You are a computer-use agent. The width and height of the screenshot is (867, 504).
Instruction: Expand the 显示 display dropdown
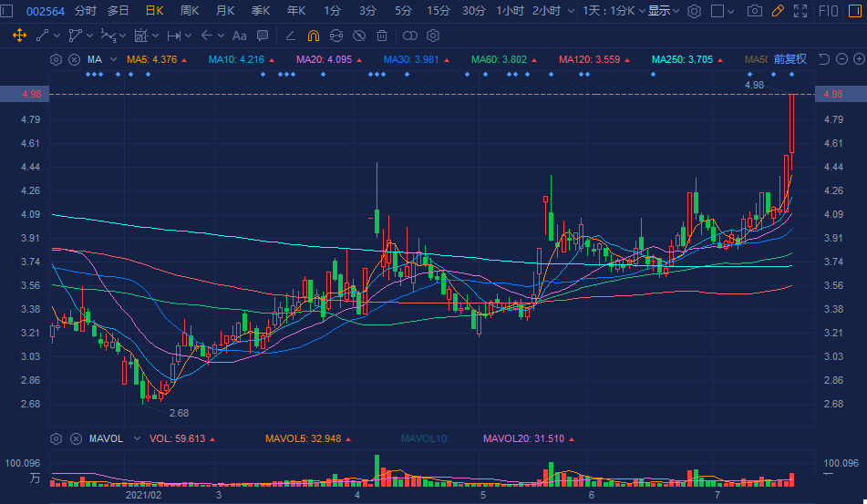663,11
